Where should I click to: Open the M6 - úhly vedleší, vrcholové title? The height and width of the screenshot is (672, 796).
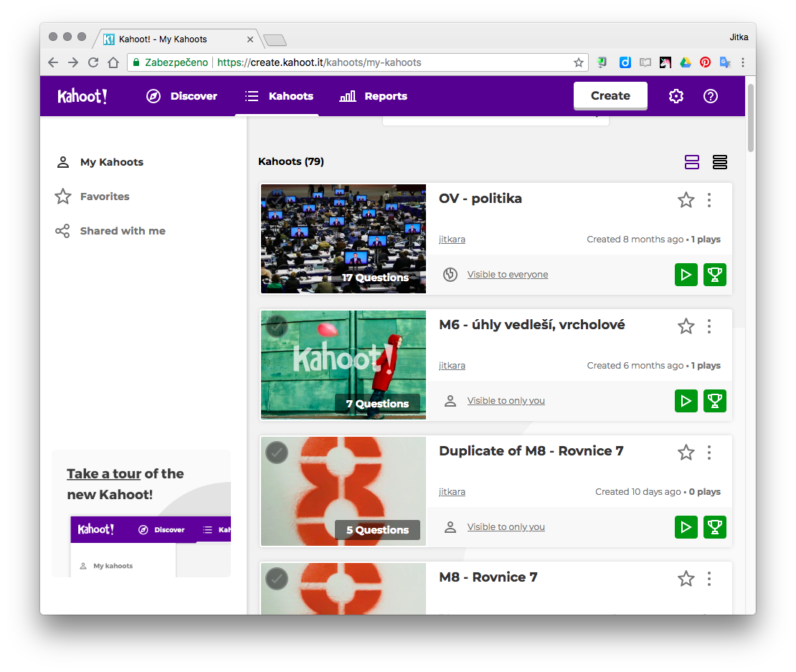pyautogui.click(x=532, y=325)
